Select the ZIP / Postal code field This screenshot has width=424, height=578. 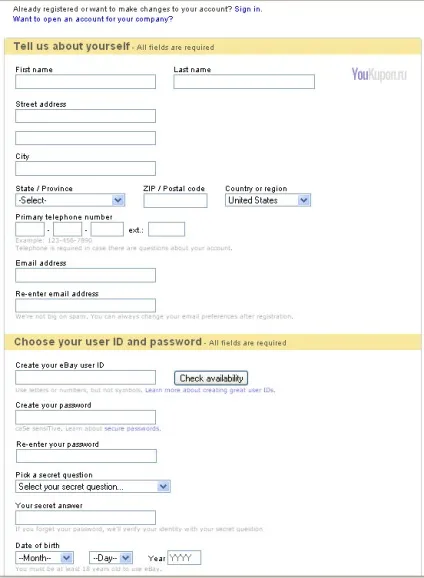pos(175,201)
